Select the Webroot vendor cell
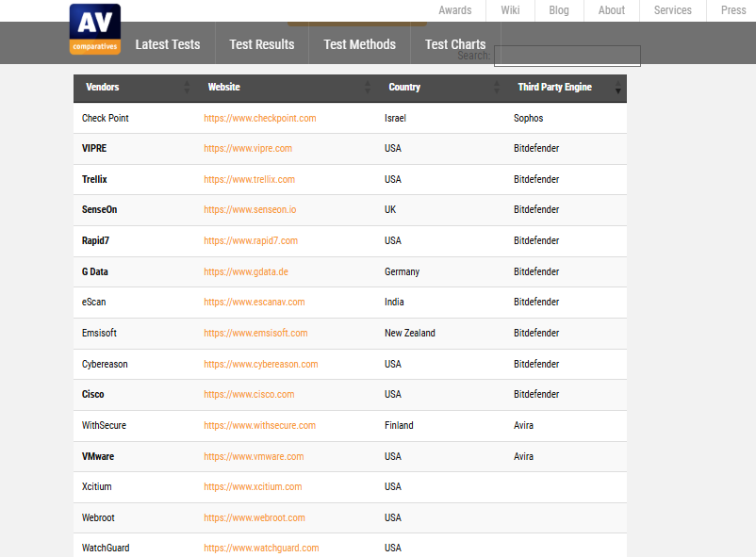Screen dimensions: 756x557 coord(98,518)
